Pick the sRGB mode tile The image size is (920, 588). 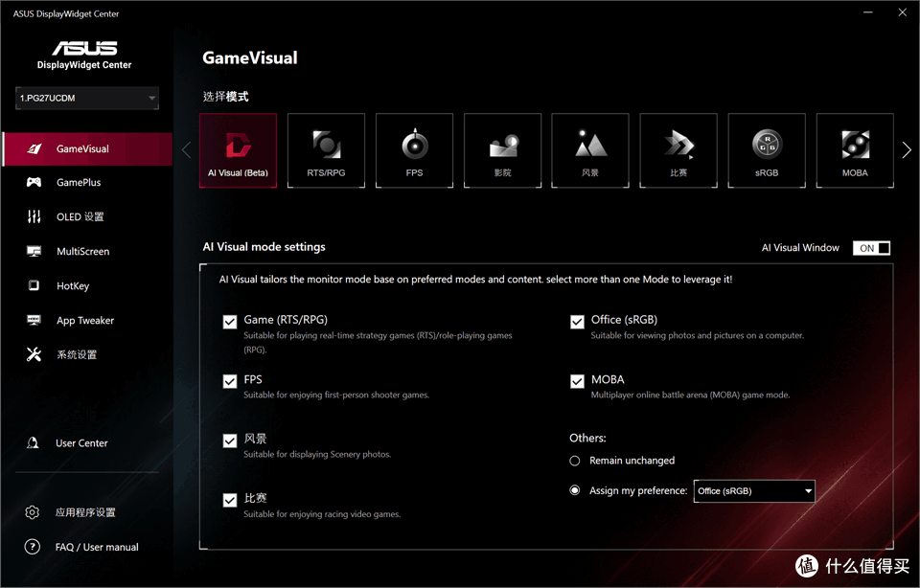point(767,150)
